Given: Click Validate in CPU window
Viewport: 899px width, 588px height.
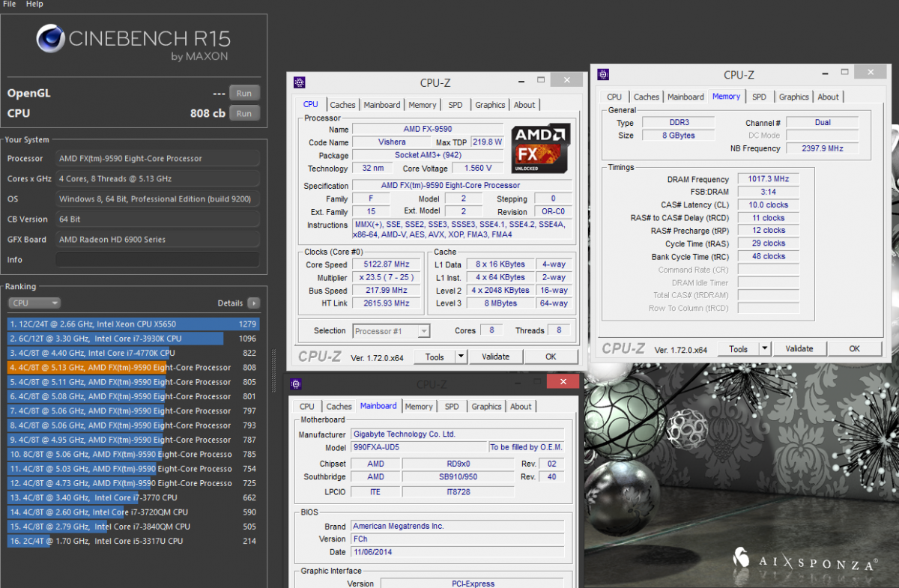Looking at the screenshot, I should pos(495,357).
